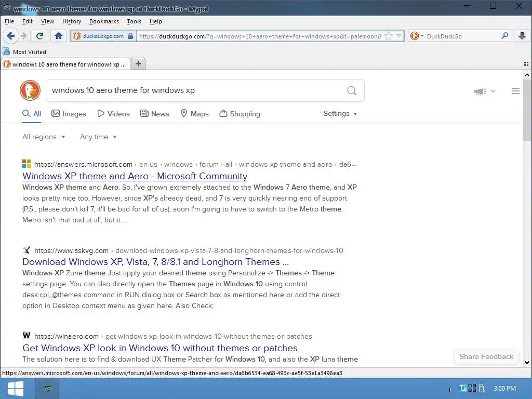
Task: Open the Bookmarks menu
Action: click(104, 21)
